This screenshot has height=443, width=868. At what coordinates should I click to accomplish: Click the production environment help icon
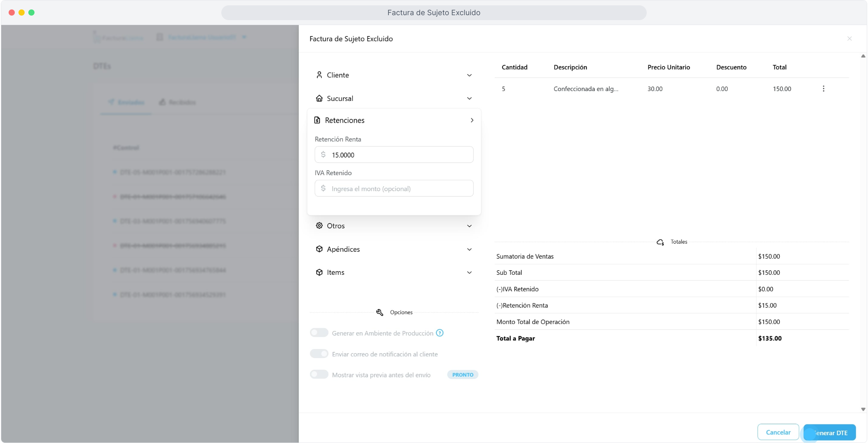pos(439,333)
